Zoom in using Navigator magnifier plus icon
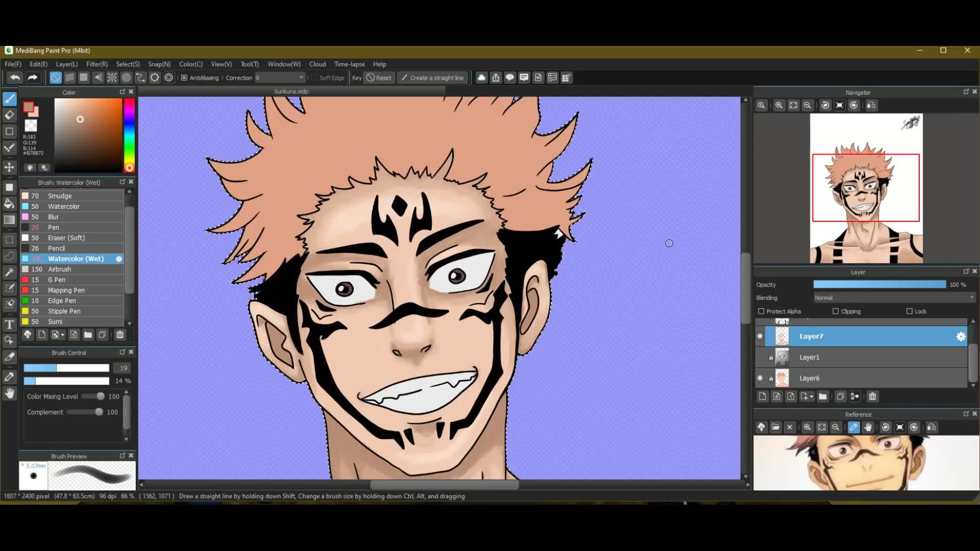 coord(779,105)
